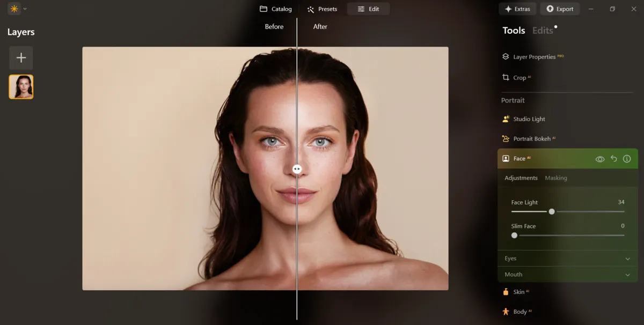This screenshot has height=325, width=644.
Task: Click the Export button
Action: (560, 9)
